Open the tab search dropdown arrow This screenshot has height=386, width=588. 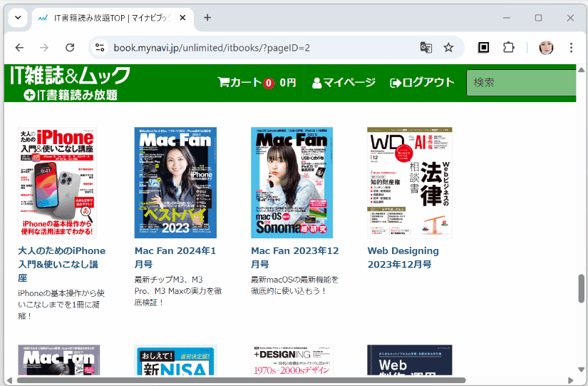(18, 18)
